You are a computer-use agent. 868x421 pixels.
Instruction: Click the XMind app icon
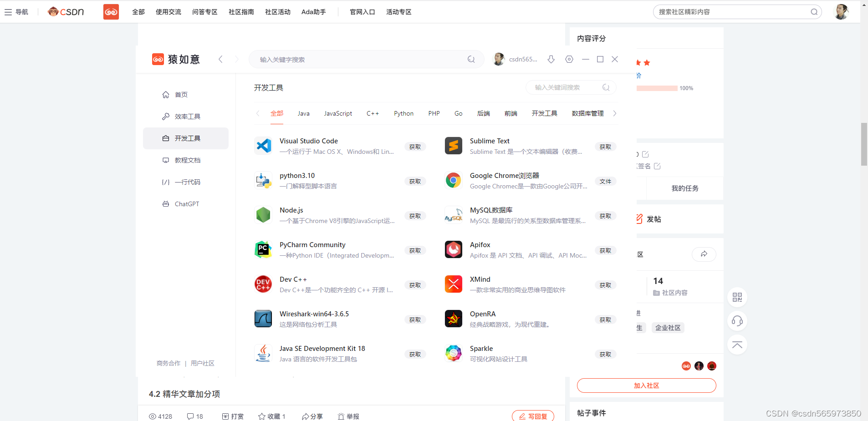pos(454,284)
